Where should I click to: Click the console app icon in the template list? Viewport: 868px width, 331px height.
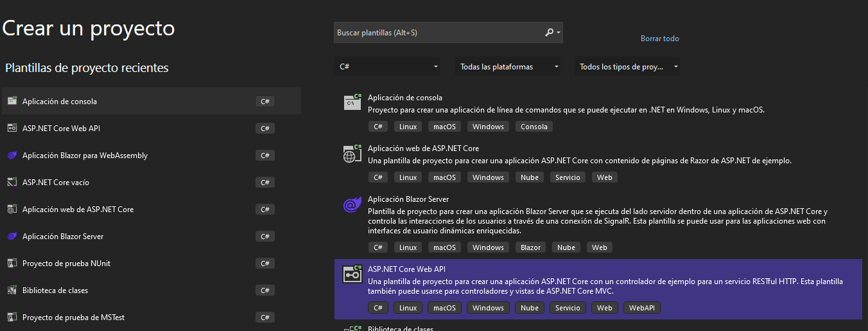click(x=352, y=102)
